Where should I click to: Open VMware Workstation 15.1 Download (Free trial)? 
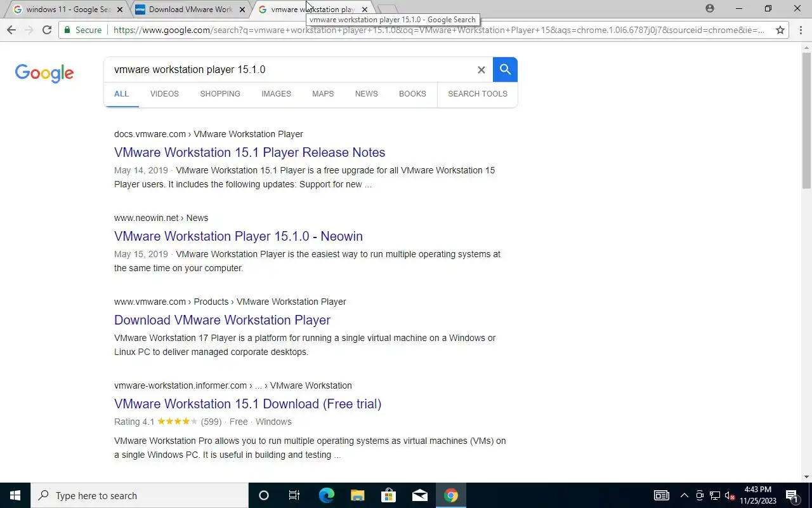coord(247,404)
